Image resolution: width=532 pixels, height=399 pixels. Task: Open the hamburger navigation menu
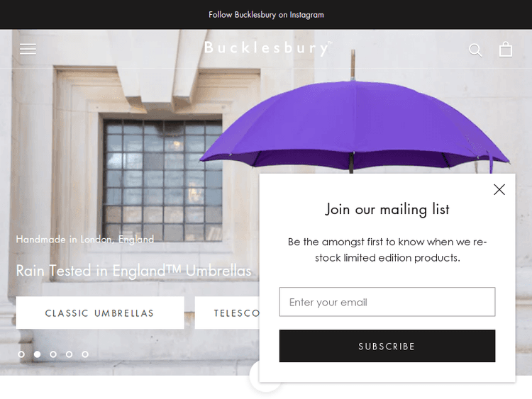pos(28,50)
